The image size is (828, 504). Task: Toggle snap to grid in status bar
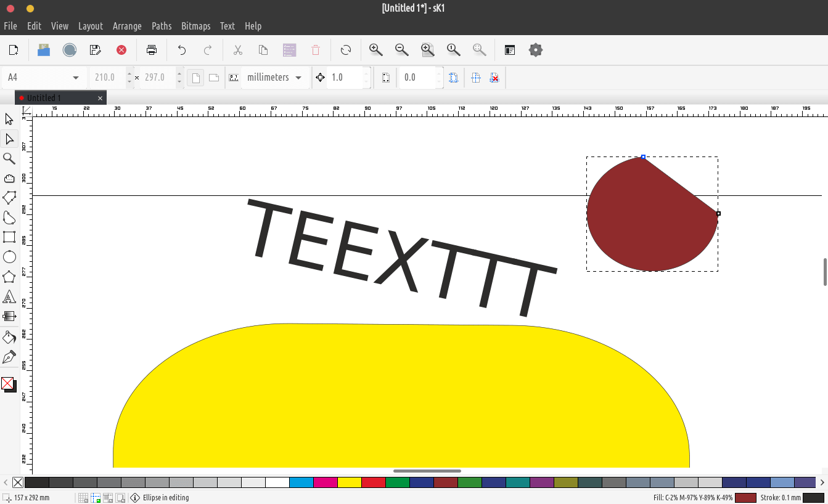pyautogui.click(x=83, y=498)
